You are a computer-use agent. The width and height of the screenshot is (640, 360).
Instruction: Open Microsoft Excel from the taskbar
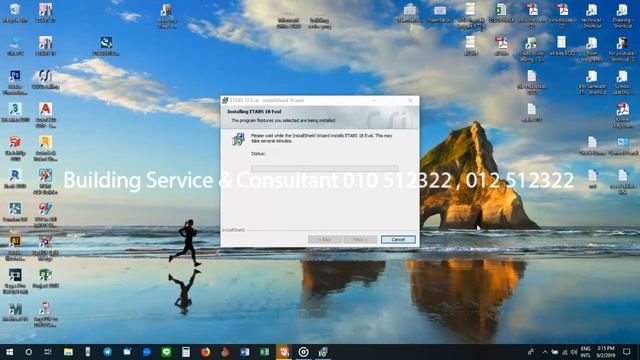click(x=264, y=352)
